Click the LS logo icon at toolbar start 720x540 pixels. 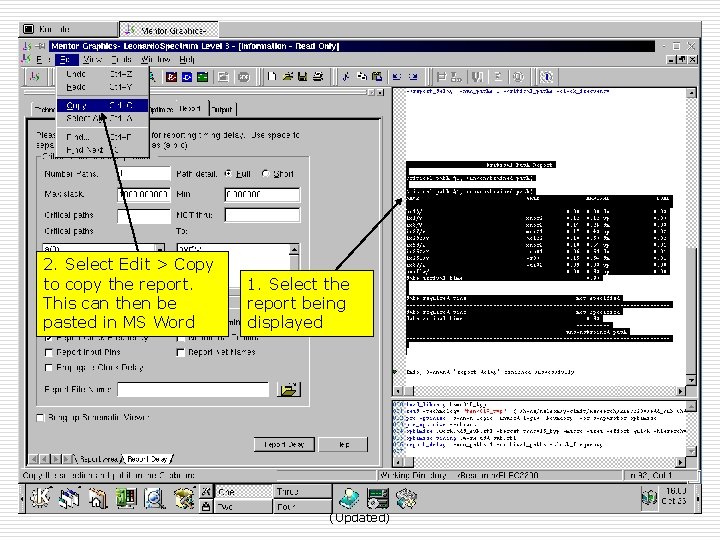pos(35,77)
